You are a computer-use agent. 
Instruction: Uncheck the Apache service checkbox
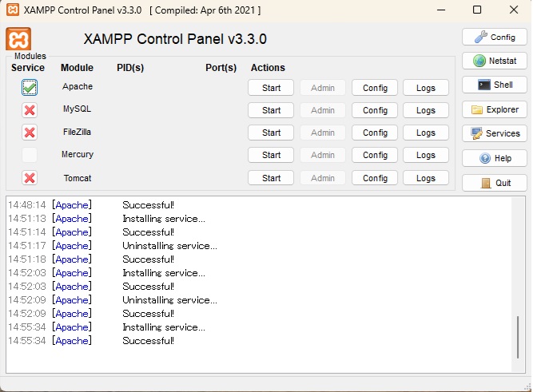click(x=30, y=88)
